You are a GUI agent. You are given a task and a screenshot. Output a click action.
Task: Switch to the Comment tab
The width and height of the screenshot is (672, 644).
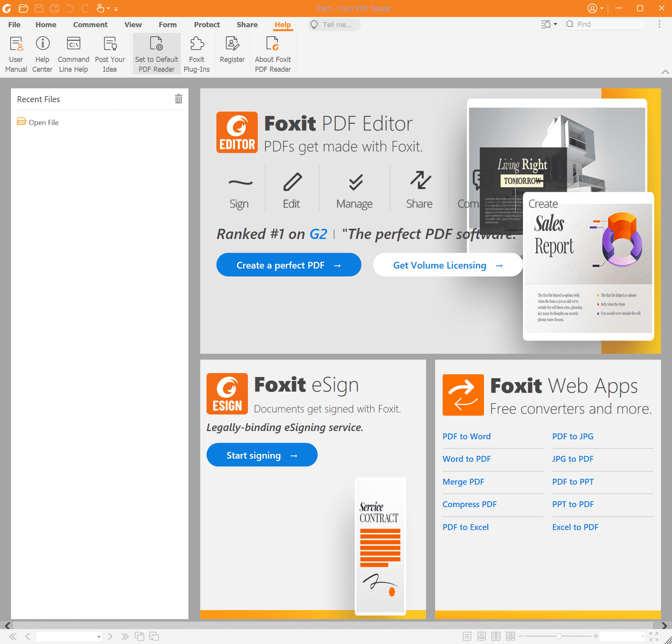pyautogui.click(x=90, y=24)
